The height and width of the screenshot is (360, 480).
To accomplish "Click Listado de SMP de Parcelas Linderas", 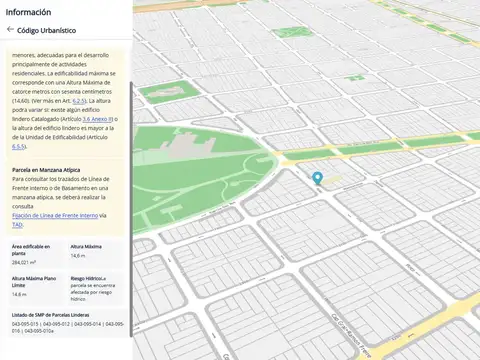I will (50, 315).
